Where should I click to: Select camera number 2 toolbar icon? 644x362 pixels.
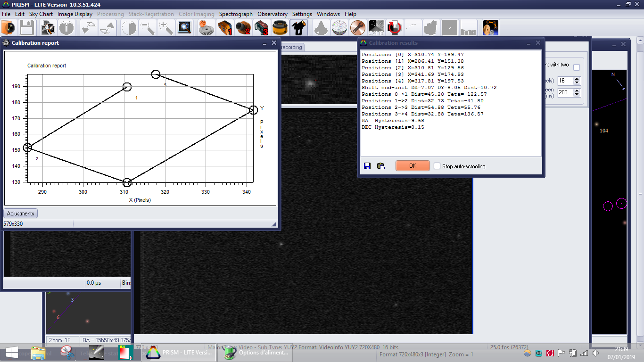tap(243, 28)
